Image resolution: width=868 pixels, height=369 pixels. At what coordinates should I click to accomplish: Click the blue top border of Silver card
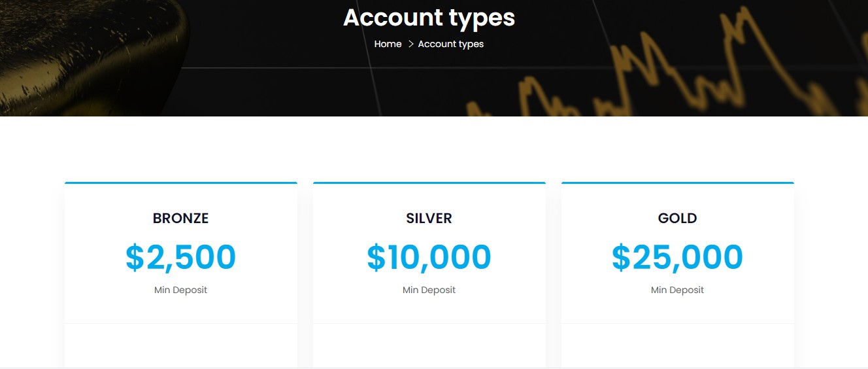[429, 183]
